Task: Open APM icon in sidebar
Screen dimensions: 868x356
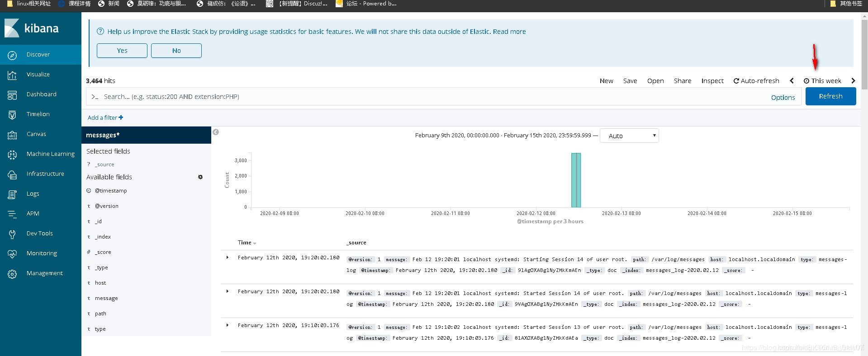Action: pyautogui.click(x=12, y=214)
